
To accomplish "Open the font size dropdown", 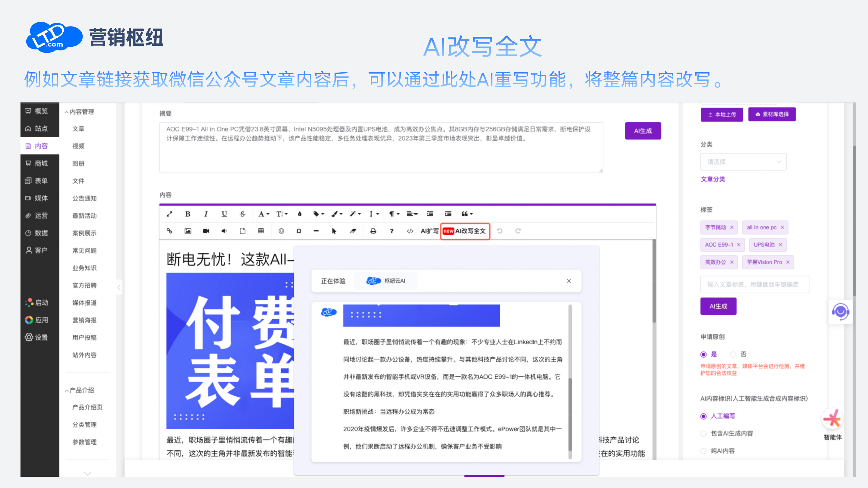I will click(282, 214).
